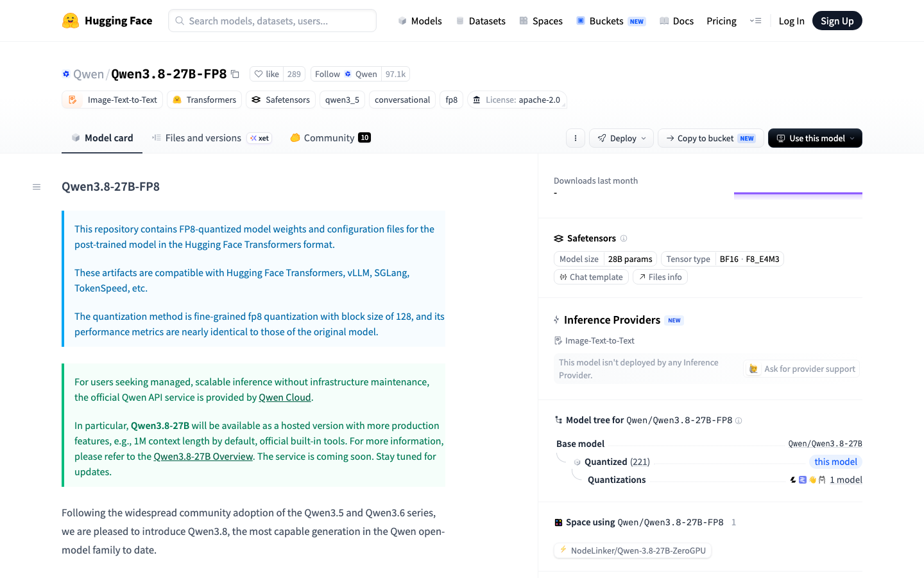The height and width of the screenshot is (578, 924).
Task: Open the Community tab
Action: (x=330, y=137)
